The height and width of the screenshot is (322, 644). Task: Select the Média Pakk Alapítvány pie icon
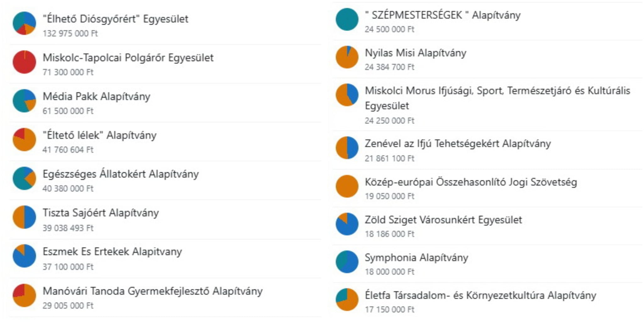[x=24, y=101]
